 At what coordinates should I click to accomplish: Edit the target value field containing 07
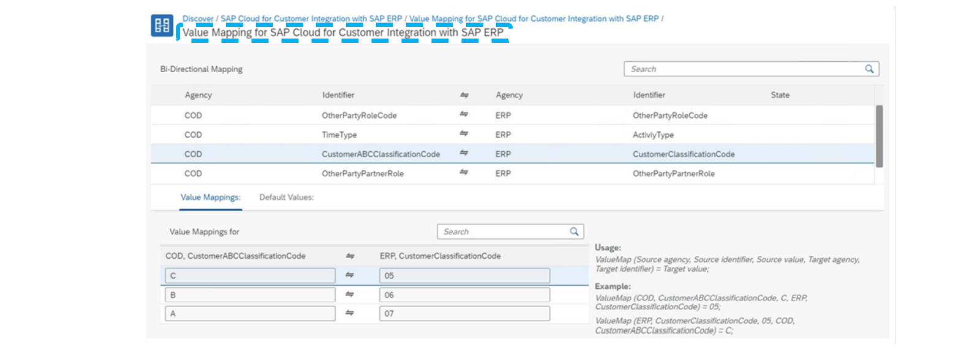pyautogui.click(x=464, y=314)
